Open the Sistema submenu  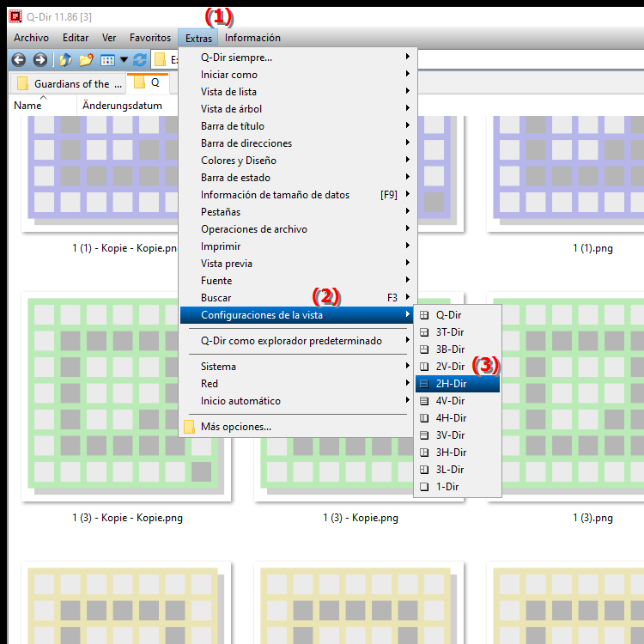pos(296,367)
